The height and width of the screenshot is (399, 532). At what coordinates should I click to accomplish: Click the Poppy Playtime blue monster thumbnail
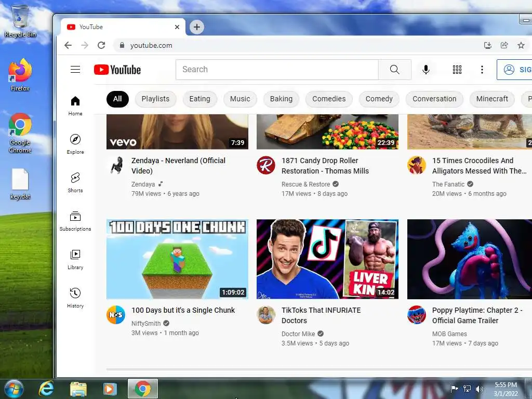click(470, 259)
